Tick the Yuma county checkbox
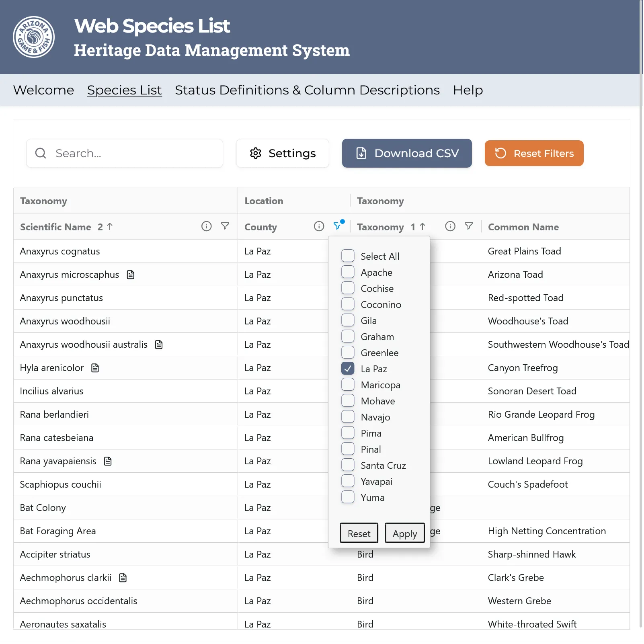Image resolution: width=644 pixels, height=644 pixels. coord(348,497)
